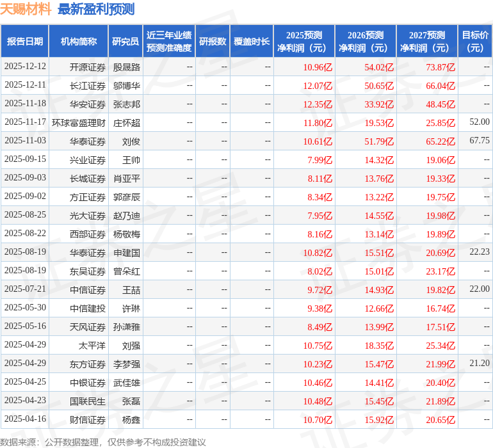Select the 报告日期 column header
This screenshot has width=493, height=448.
[x=24, y=42]
